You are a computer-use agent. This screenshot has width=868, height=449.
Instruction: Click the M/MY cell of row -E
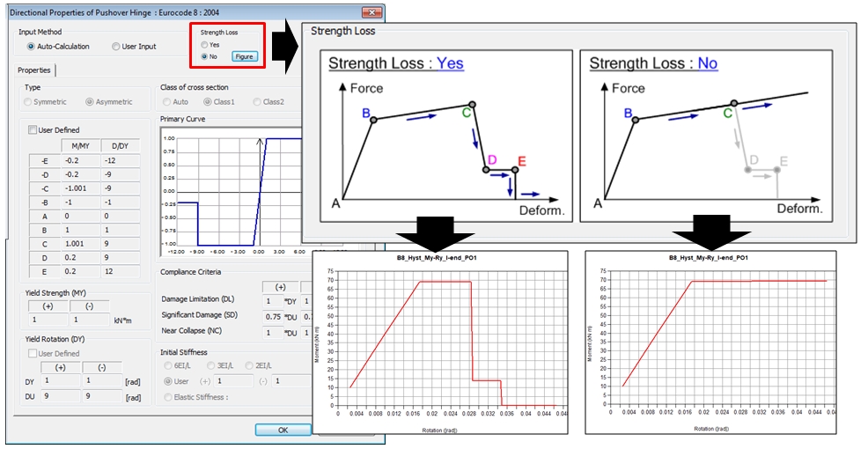pyautogui.click(x=80, y=160)
